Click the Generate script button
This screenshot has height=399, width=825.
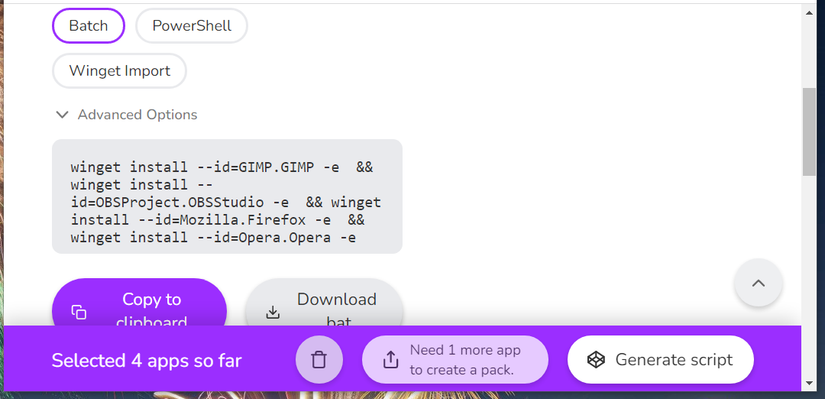660,360
